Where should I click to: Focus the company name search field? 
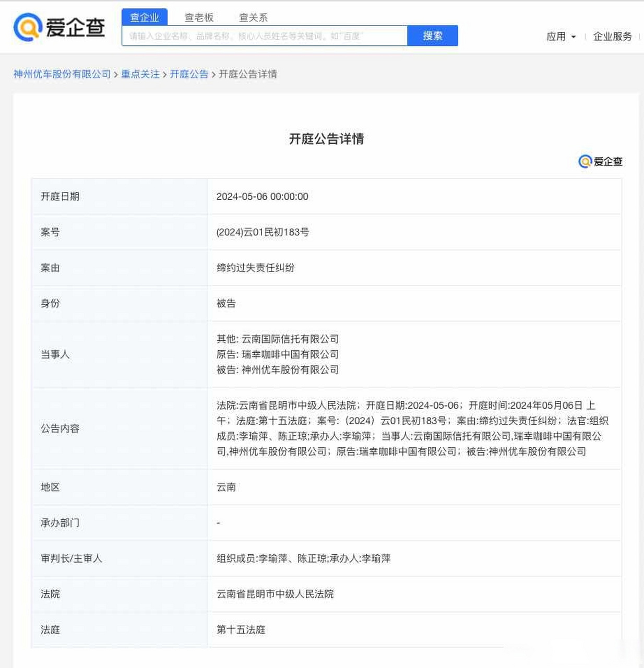tap(265, 36)
